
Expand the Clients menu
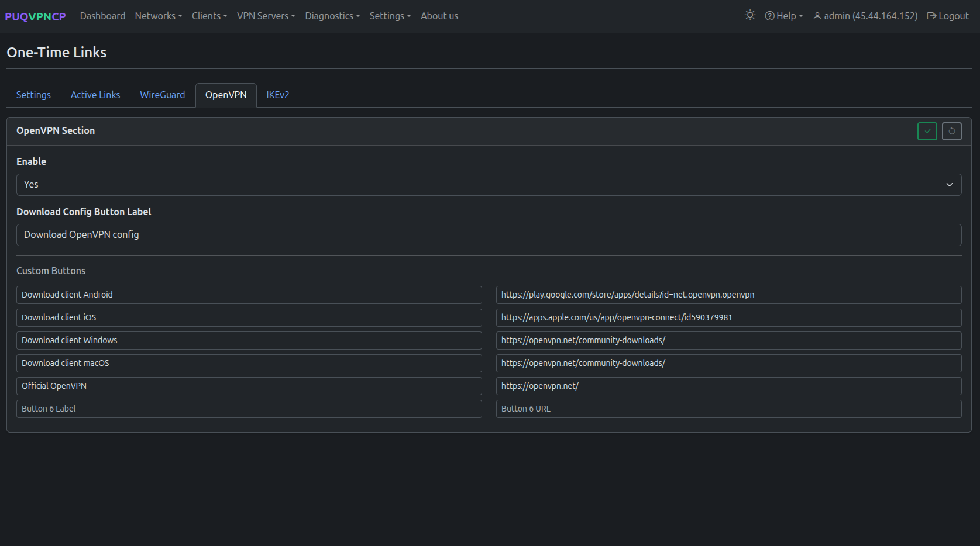[209, 16]
